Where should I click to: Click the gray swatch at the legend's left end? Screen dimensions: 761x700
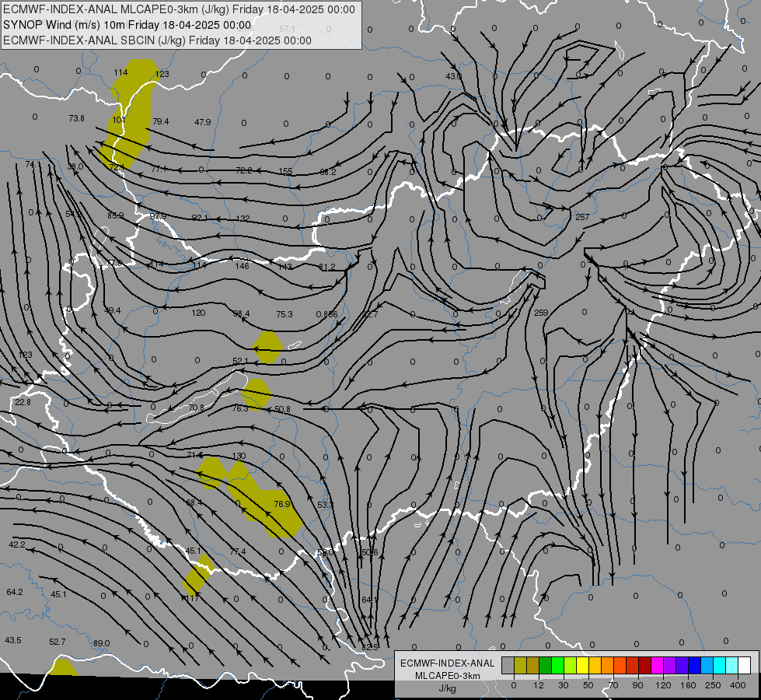508,666
